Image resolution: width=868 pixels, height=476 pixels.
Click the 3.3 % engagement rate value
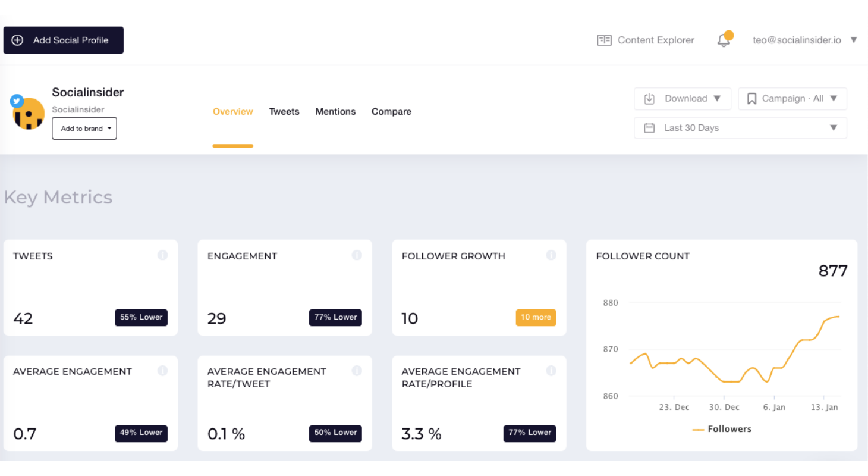click(x=422, y=434)
